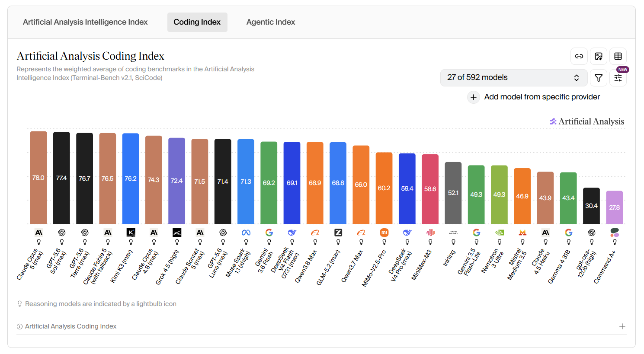Open the NEW chart settings sliders icon
Screen dimensions: 644x354
pos(618,78)
